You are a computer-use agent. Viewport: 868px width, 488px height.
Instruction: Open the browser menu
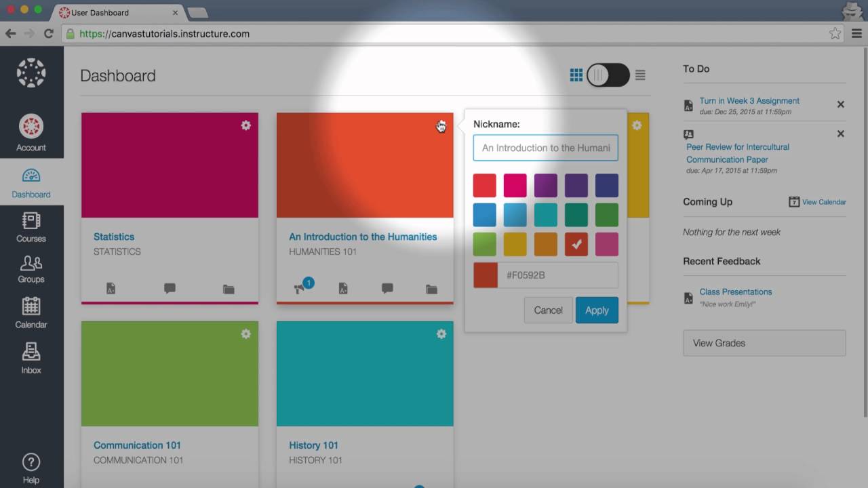[856, 33]
